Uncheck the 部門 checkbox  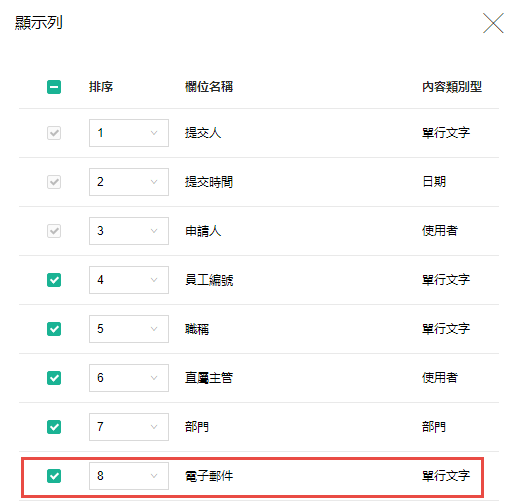point(54,427)
